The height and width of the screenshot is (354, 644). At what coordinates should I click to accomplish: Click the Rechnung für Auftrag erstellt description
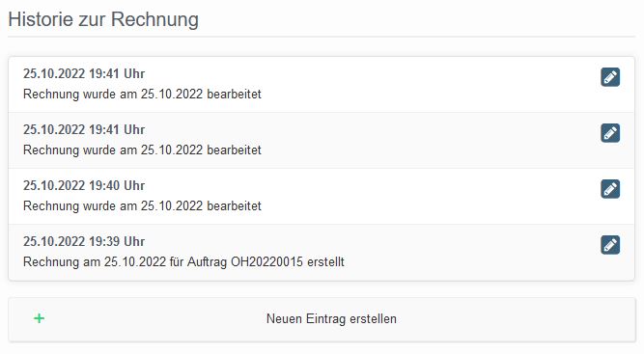pyautogui.click(x=183, y=261)
